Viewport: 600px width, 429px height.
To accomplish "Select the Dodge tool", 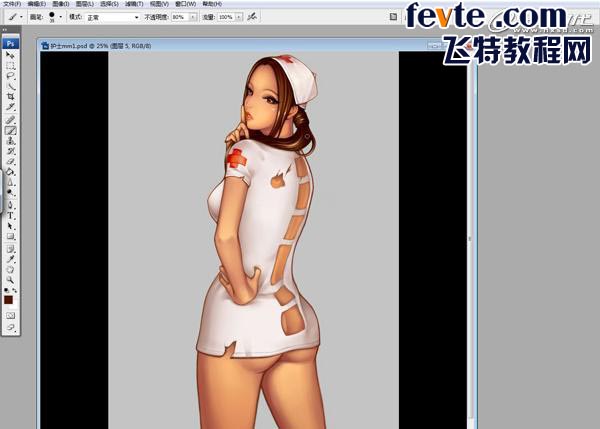I will pyautogui.click(x=11, y=192).
